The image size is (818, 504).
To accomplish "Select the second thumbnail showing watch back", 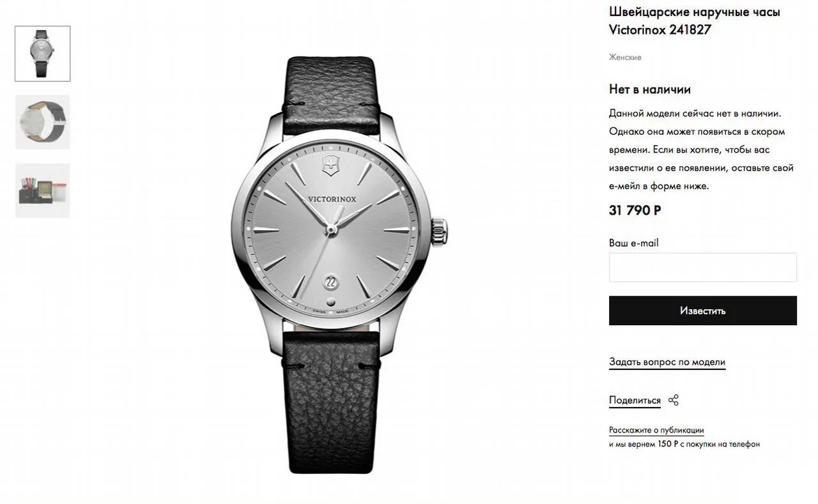I will [43, 122].
